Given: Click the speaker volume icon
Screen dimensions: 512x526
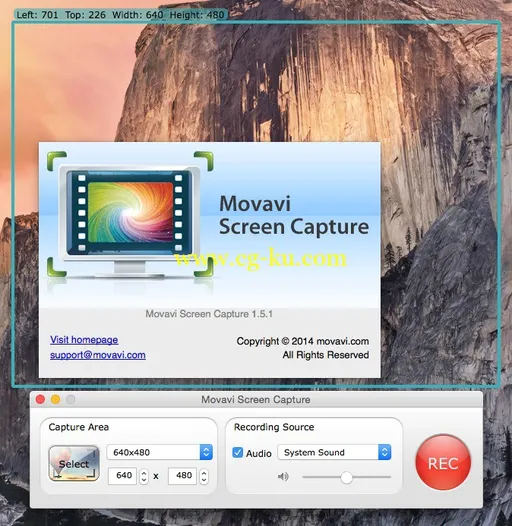Looking at the screenshot, I should 283,476.
